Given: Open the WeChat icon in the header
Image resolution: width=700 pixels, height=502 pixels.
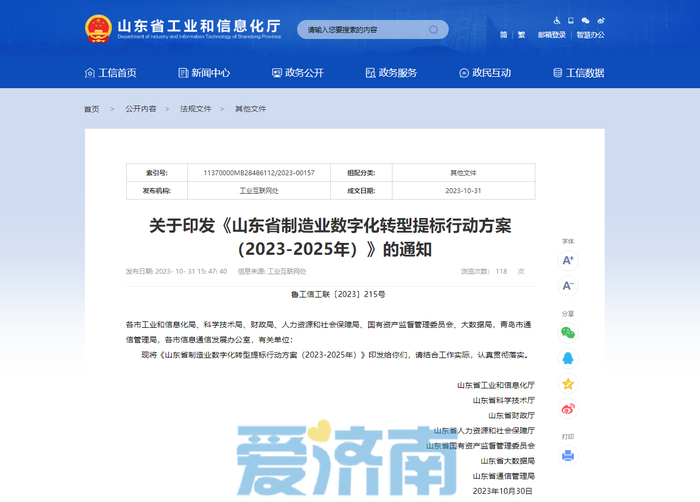Looking at the screenshot, I should point(586,21).
